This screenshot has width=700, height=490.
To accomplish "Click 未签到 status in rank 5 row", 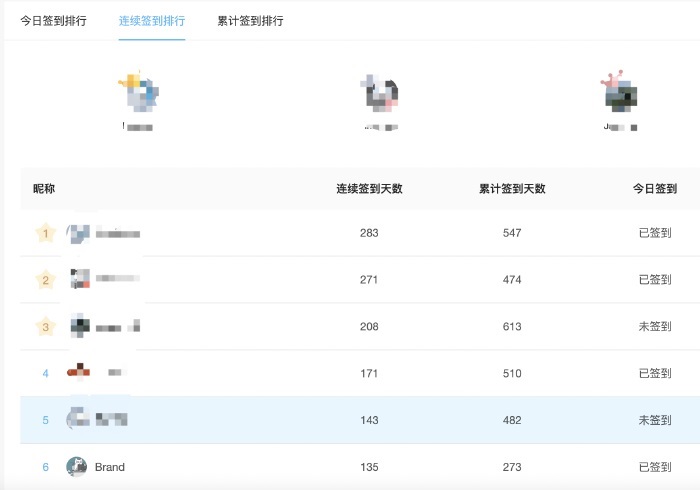I will (655, 420).
